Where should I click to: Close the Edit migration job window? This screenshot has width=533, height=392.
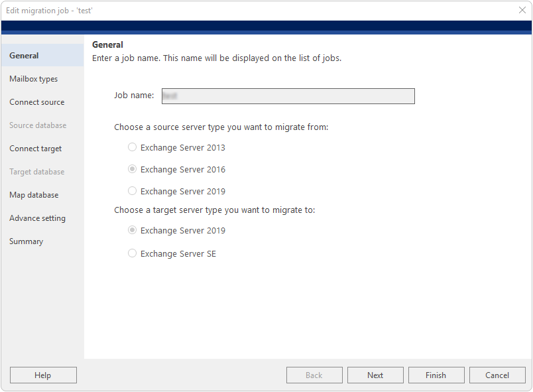(522, 10)
